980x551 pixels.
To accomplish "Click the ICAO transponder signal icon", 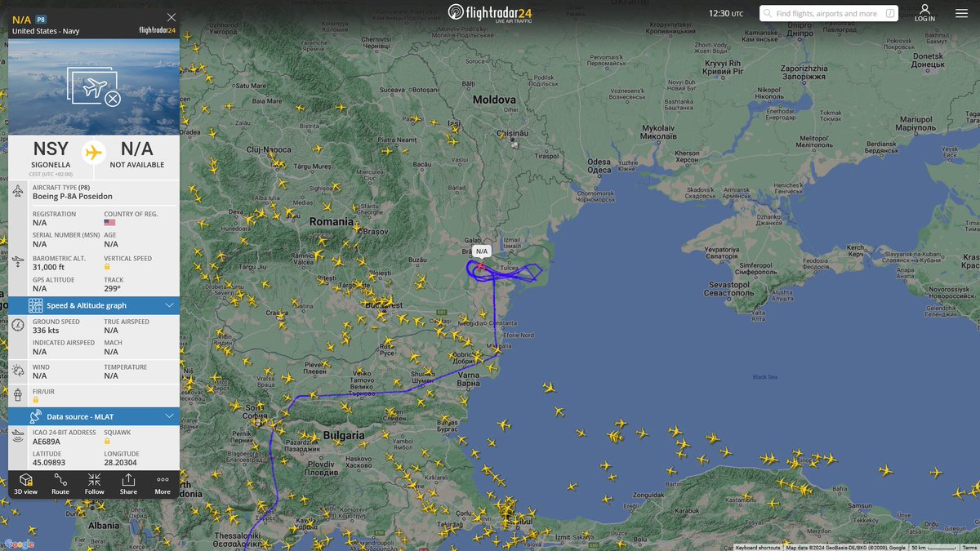I will pyautogui.click(x=18, y=436).
